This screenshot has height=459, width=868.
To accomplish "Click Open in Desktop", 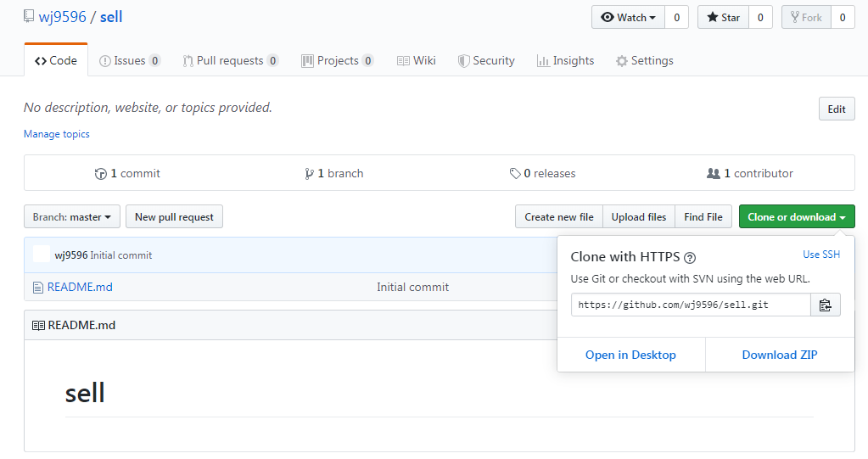I will coord(630,355).
